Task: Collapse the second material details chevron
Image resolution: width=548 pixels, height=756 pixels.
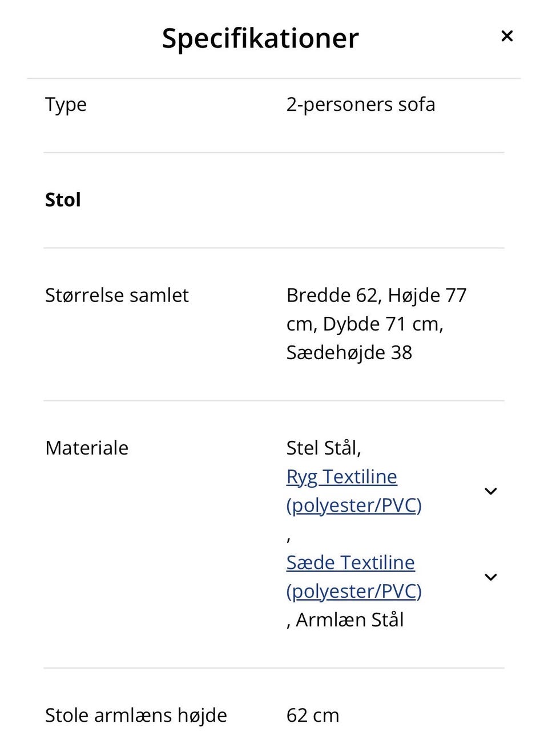Action: click(x=490, y=577)
